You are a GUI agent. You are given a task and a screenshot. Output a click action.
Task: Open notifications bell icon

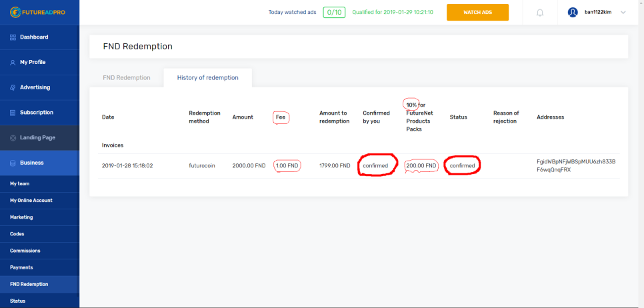[x=540, y=13]
